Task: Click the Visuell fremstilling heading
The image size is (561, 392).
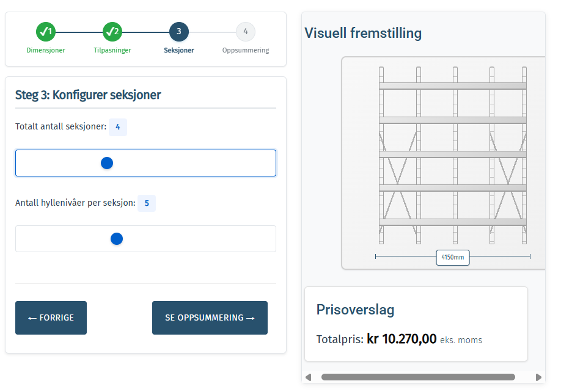Action: (363, 33)
